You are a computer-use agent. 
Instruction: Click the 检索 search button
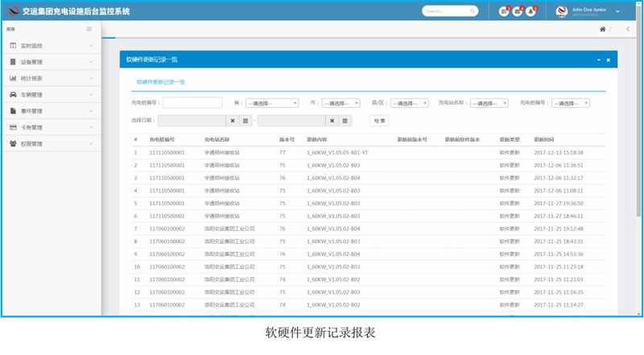point(379,121)
